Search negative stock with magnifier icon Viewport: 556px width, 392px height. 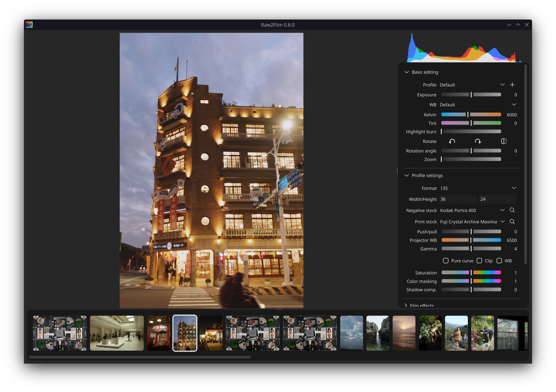512,210
